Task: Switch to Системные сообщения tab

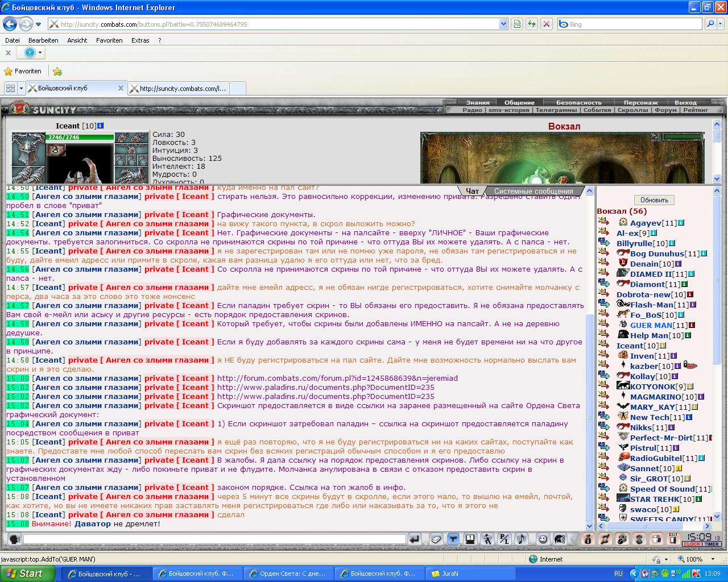Action: pos(533,191)
